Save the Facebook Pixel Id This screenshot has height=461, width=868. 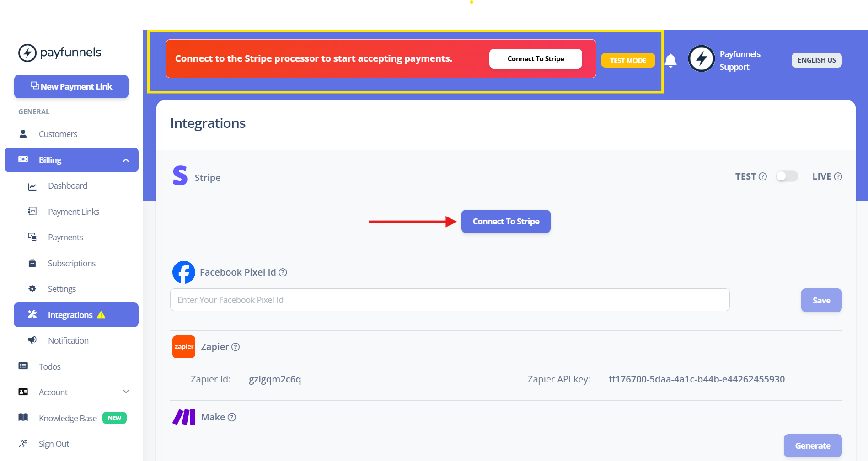point(821,300)
